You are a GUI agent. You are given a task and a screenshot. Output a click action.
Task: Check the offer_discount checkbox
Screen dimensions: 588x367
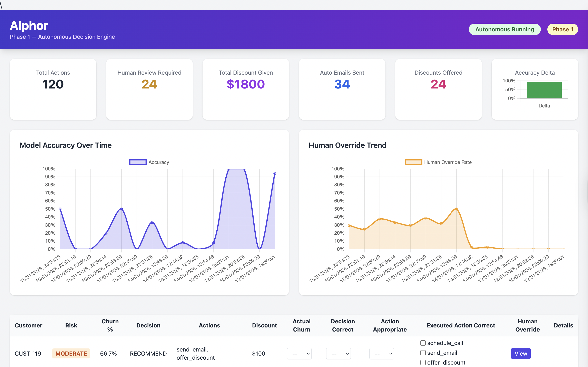click(423, 362)
